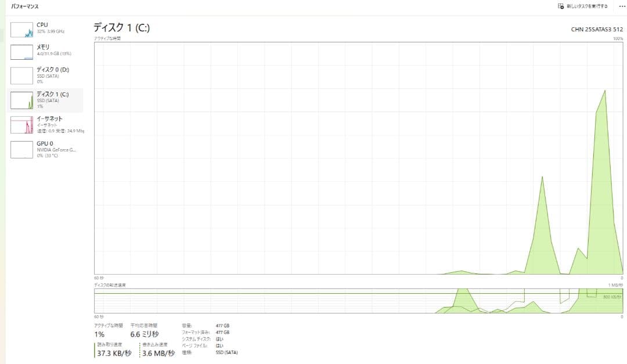Click the ディスクの転送速度 transfer rate graph

point(358,301)
